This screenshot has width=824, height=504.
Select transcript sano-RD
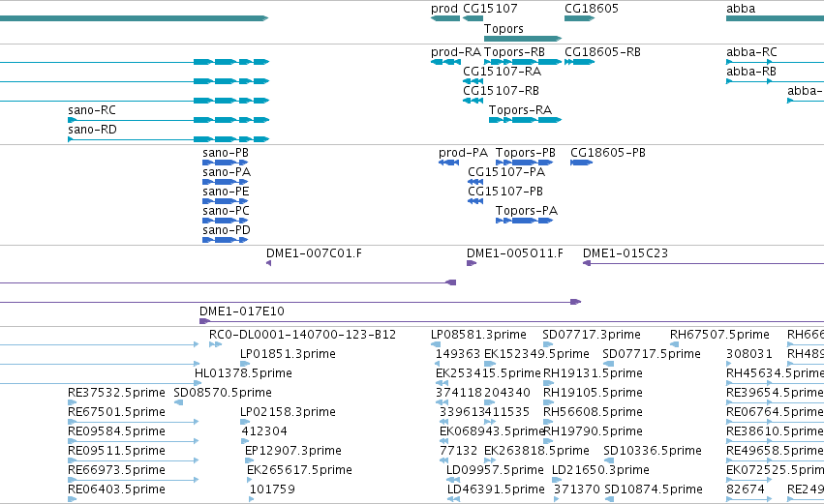click(x=168, y=139)
